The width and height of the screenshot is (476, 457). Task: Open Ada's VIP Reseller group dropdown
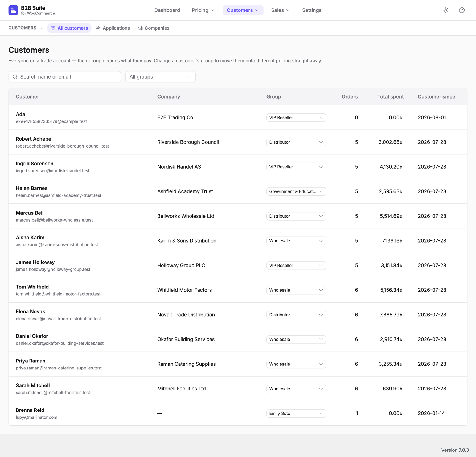[296, 117]
